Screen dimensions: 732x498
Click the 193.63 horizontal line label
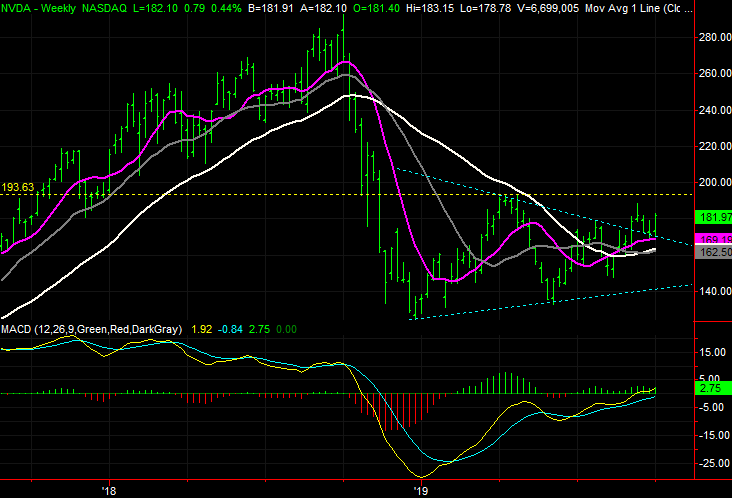pos(18,187)
